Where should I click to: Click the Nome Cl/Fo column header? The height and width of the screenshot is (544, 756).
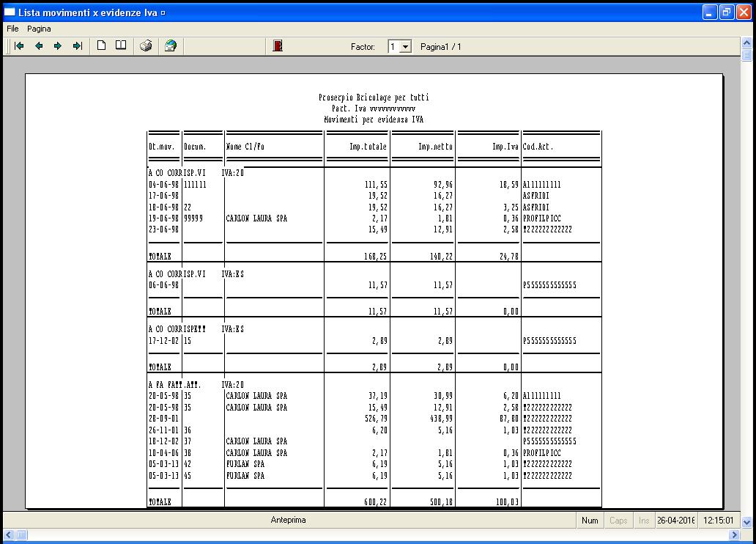pos(245,146)
